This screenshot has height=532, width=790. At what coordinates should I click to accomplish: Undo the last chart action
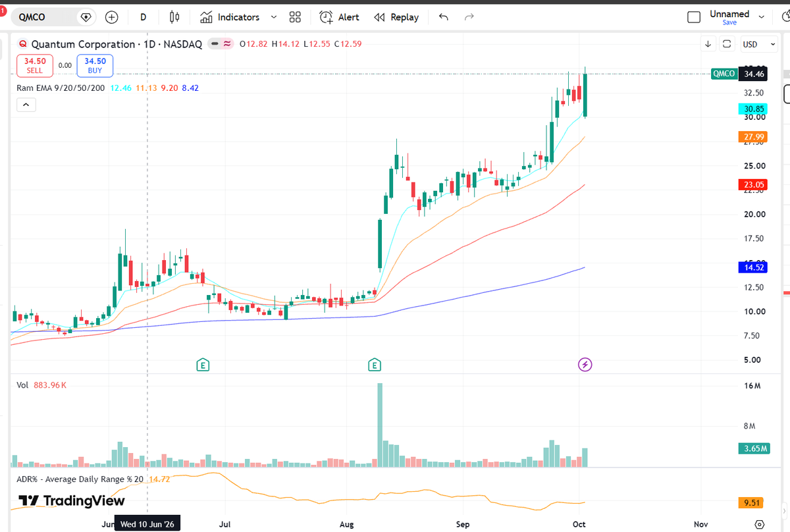tap(444, 17)
